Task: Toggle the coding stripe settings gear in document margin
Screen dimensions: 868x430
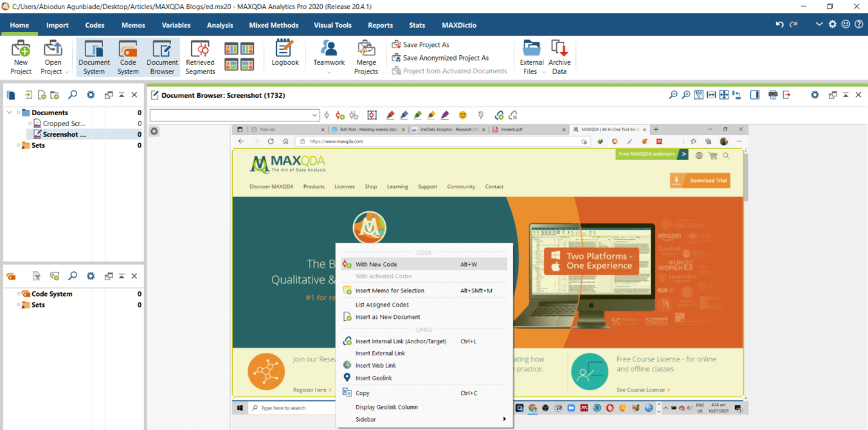Action: (x=154, y=131)
